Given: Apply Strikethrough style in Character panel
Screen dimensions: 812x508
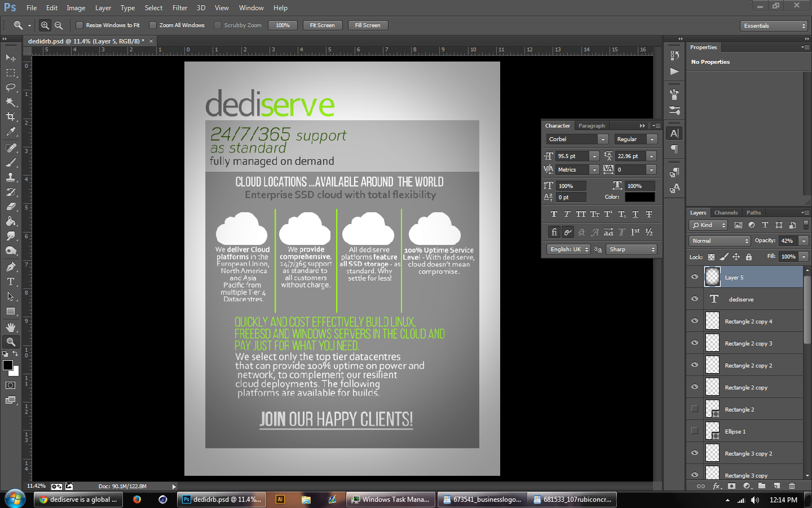Looking at the screenshot, I should click(x=649, y=214).
